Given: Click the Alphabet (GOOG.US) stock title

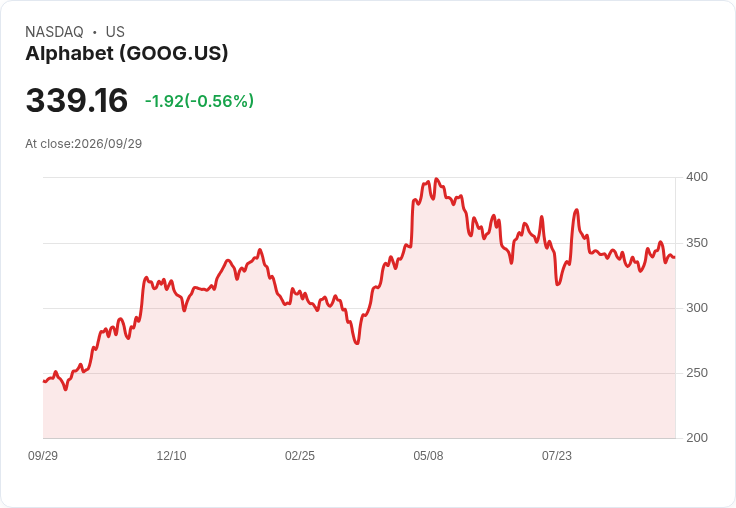Looking at the screenshot, I should pos(127,54).
